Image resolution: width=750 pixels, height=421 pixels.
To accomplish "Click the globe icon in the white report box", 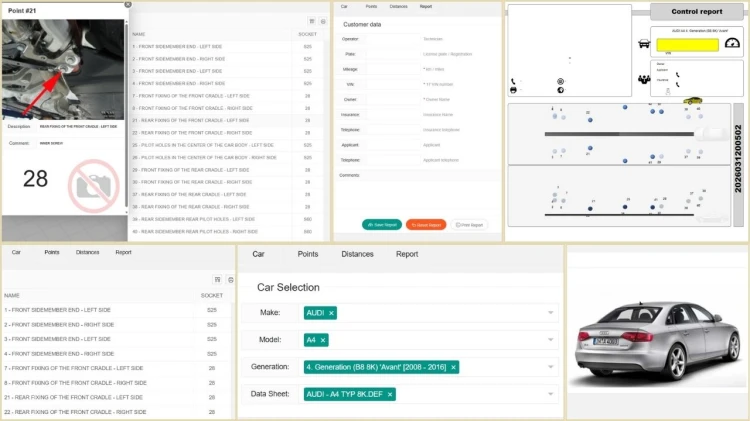I will 561,90.
